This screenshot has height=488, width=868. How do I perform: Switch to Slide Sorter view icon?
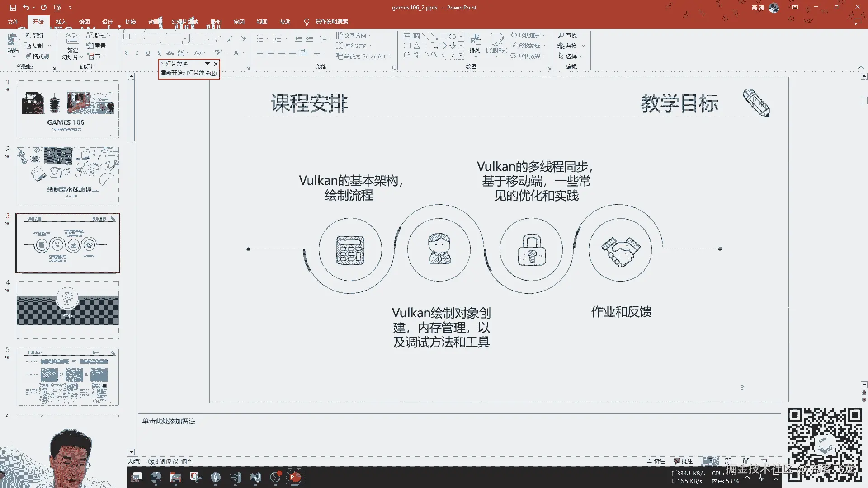tap(728, 461)
